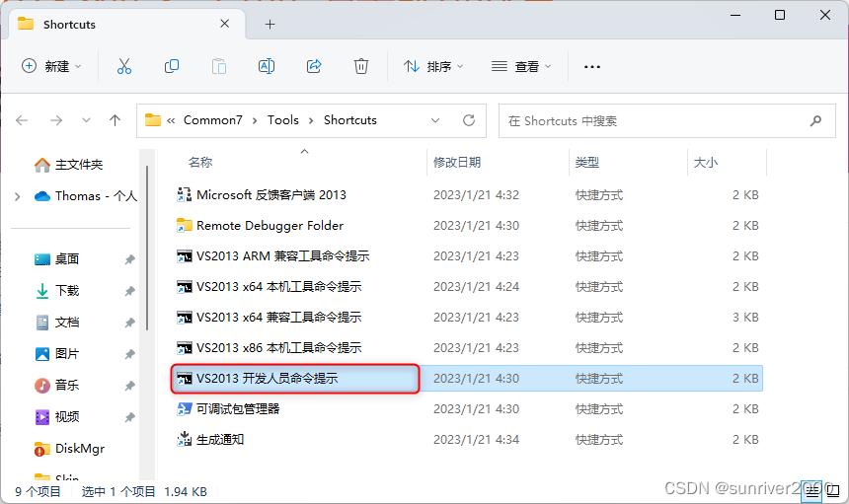Open 主文件夹 in the sidebar
This screenshot has height=504, width=849.
point(68,165)
